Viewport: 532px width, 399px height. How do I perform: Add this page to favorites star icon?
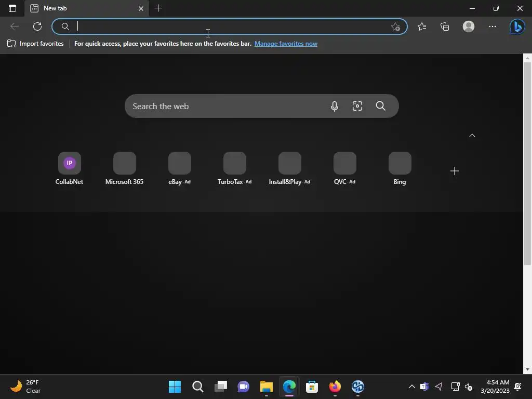point(395,26)
